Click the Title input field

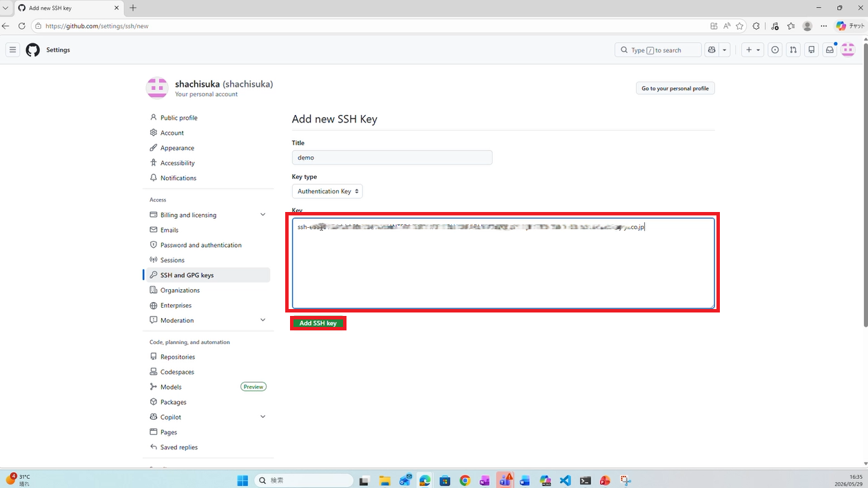tap(392, 158)
